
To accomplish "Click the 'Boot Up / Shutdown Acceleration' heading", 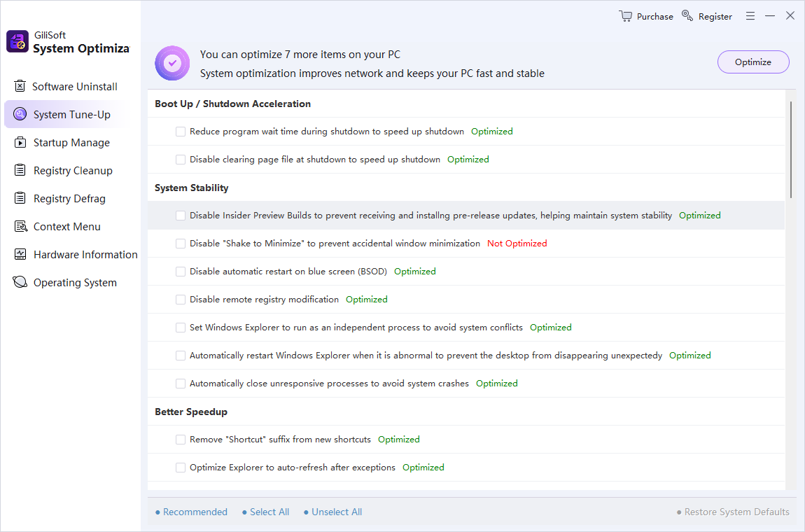I will (x=232, y=104).
